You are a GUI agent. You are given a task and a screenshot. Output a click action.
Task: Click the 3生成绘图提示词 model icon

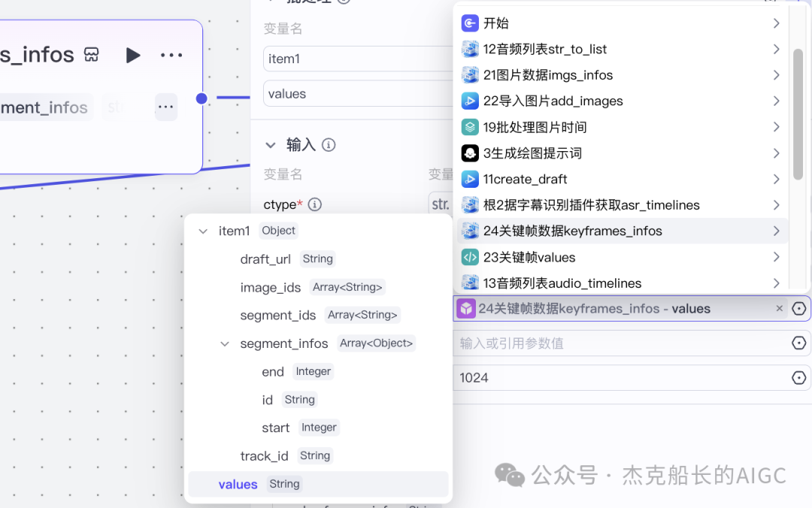point(470,153)
